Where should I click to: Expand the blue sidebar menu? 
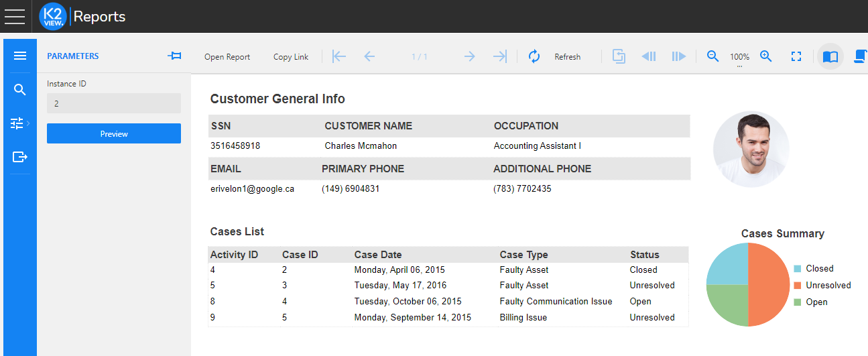(20, 56)
